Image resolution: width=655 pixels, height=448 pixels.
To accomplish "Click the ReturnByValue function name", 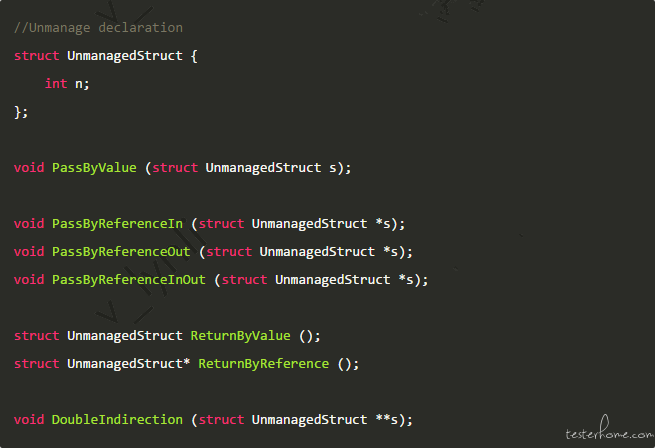I will (240, 336).
